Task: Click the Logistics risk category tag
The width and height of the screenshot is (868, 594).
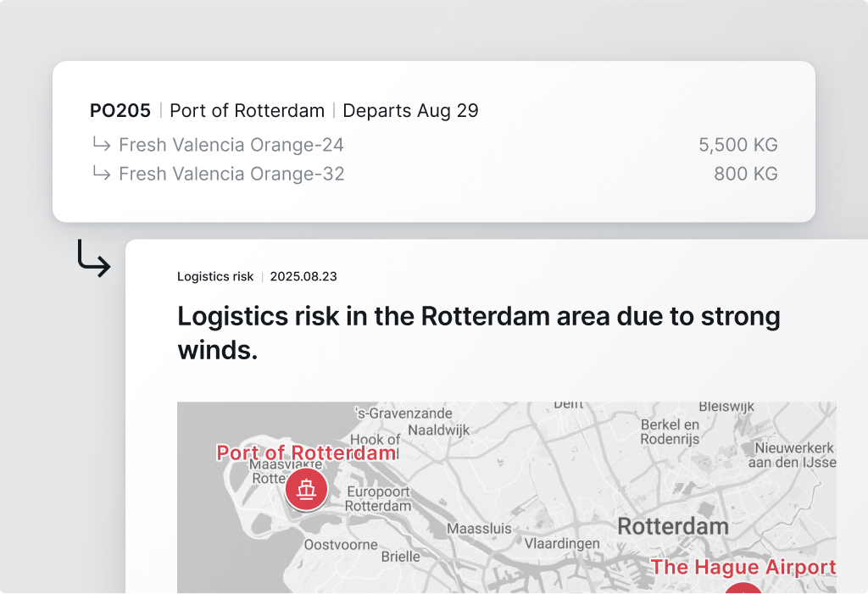Action: click(x=215, y=276)
